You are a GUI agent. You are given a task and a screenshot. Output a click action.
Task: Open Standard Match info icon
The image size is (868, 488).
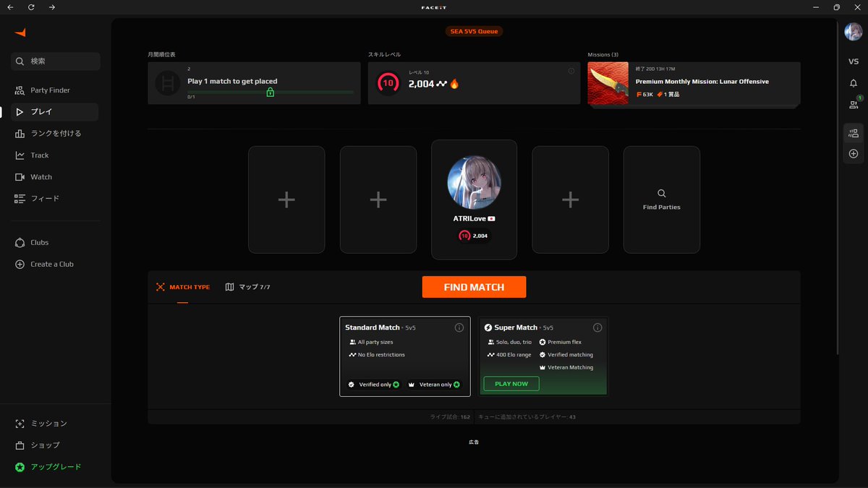tap(459, 328)
